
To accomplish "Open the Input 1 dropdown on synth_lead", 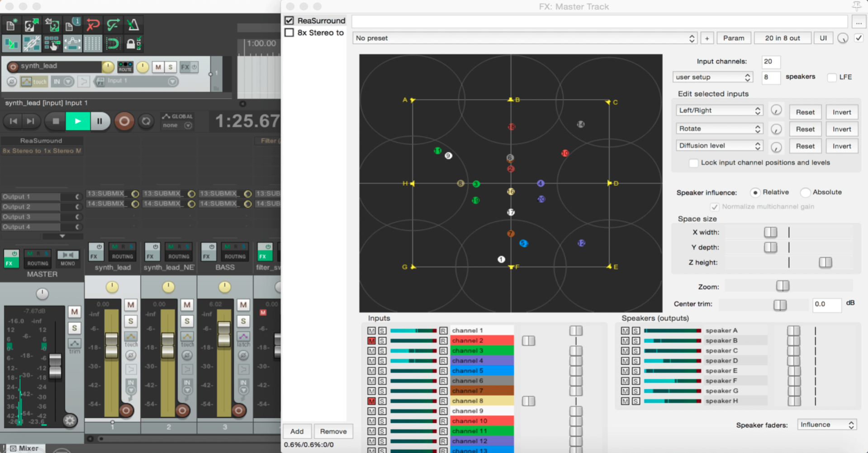I will (x=136, y=81).
